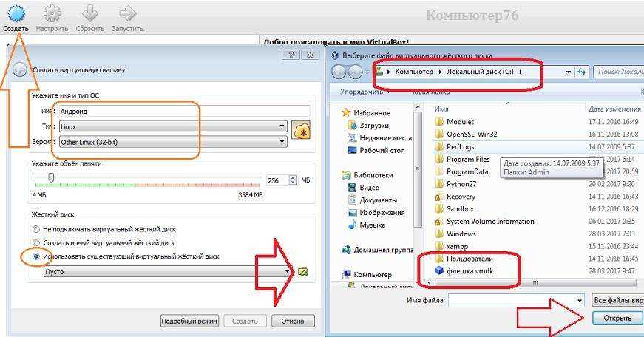Select 'Создать новый виртуальный жёсткий диск' option

[35, 242]
